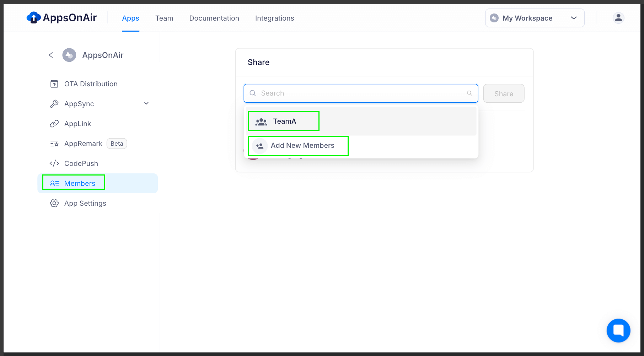Click the CodePush code brackets icon
The image size is (644, 356).
(54, 163)
